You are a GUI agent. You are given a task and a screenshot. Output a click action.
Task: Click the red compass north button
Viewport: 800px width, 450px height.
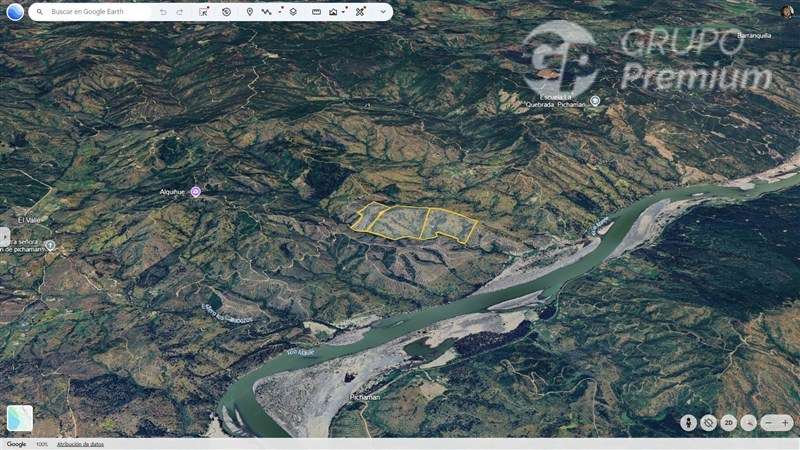pos(748,423)
